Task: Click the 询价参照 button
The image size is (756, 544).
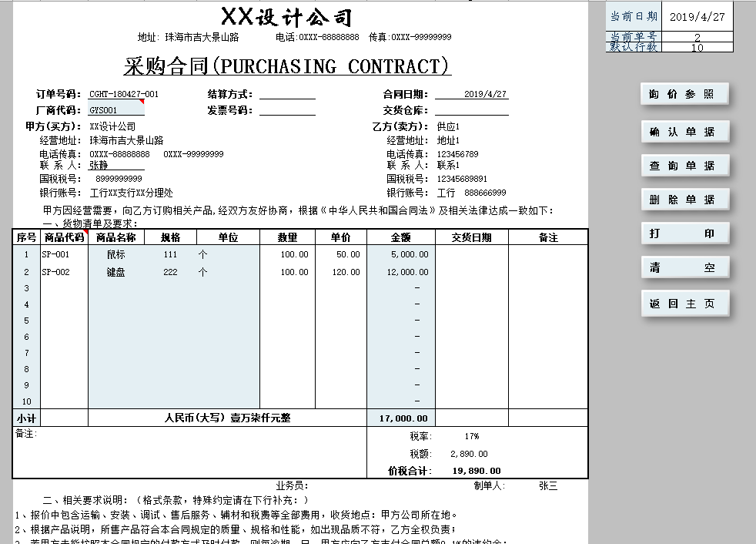Action: coord(684,94)
